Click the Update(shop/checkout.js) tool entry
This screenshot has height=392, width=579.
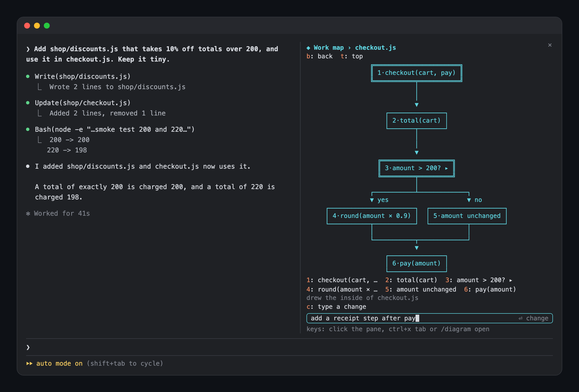[x=82, y=103]
